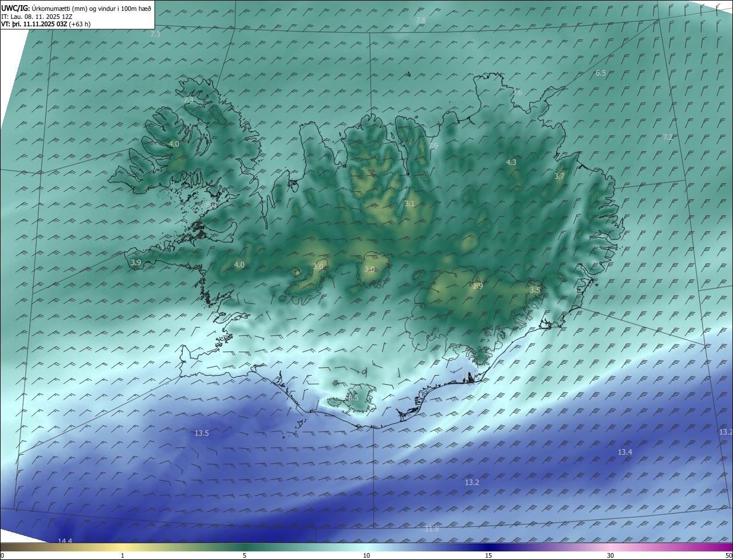Click the 50 tick on the colour scale
Viewport: 733px width, 560px height.
pyautogui.click(x=728, y=555)
